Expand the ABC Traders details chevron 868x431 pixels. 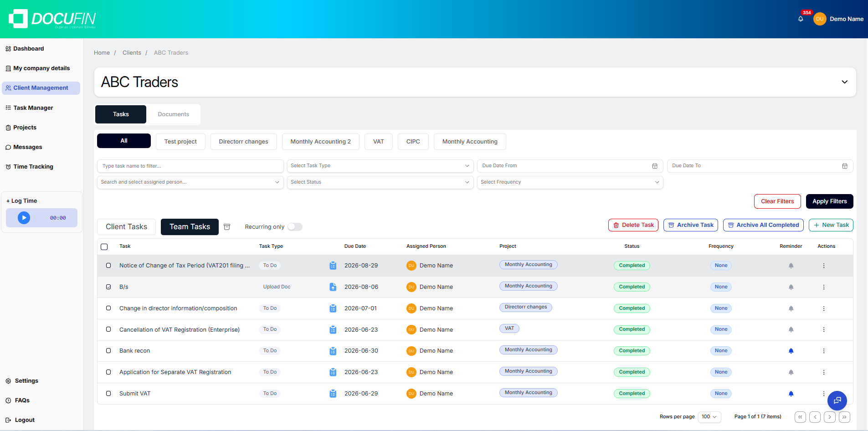coord(844,82)
